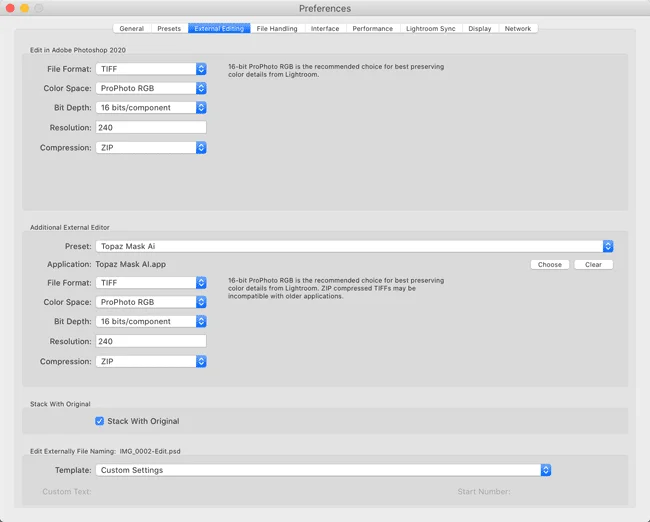Expand Additional External Editor Bit Depth dropdown
This screenshot has width=650, height=522.
(151, 322)
